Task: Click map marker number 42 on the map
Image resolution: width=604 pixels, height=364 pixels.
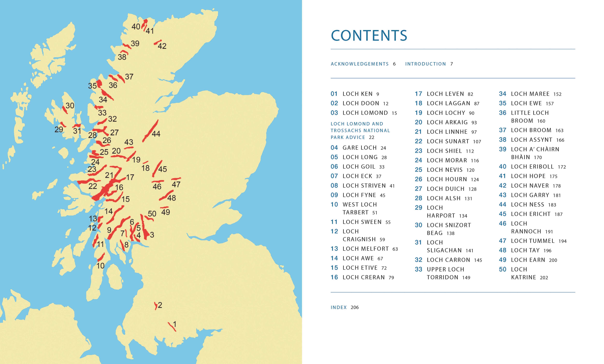Action: click(162, 46)
